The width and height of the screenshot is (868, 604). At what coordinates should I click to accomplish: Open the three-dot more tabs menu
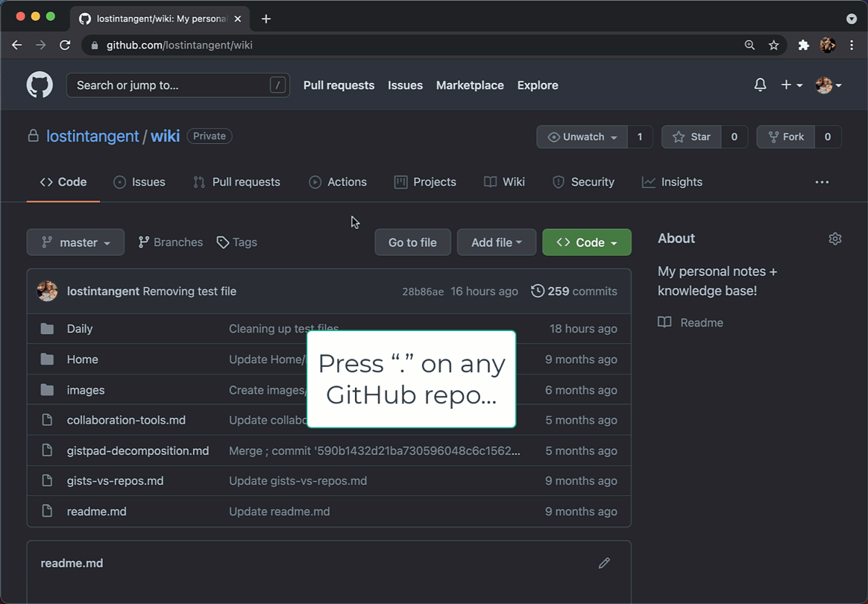pos(822,182)
